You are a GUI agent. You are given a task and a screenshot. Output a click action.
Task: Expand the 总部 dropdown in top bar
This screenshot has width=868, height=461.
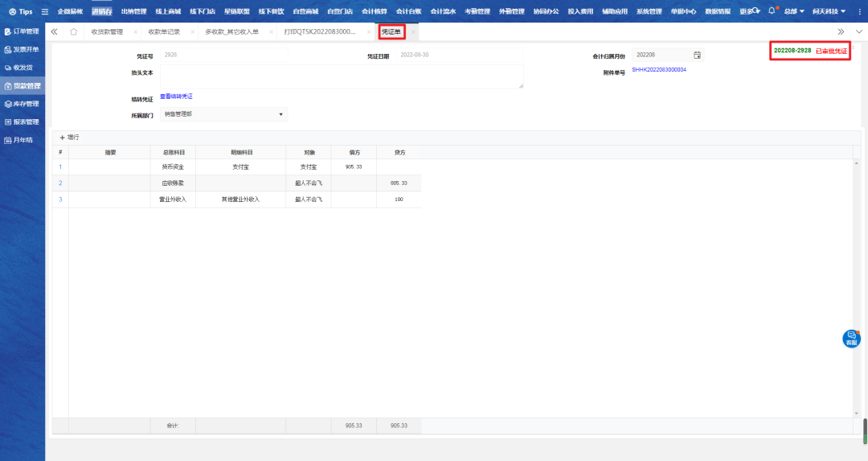click(x=794, y=11)
